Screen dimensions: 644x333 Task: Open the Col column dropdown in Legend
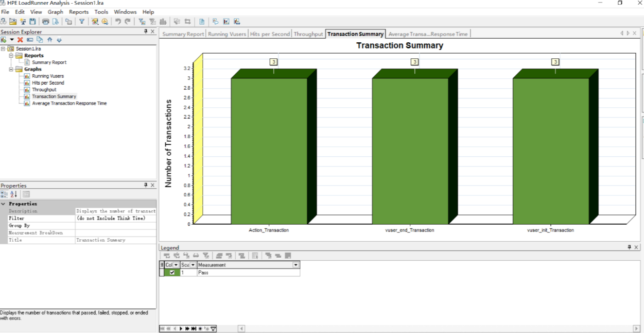click(176, 265)
